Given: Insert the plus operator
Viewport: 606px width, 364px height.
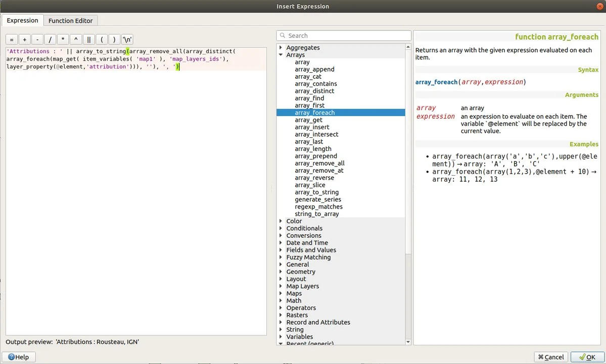Looking at the screenshot, I should [x=25, y=40].
